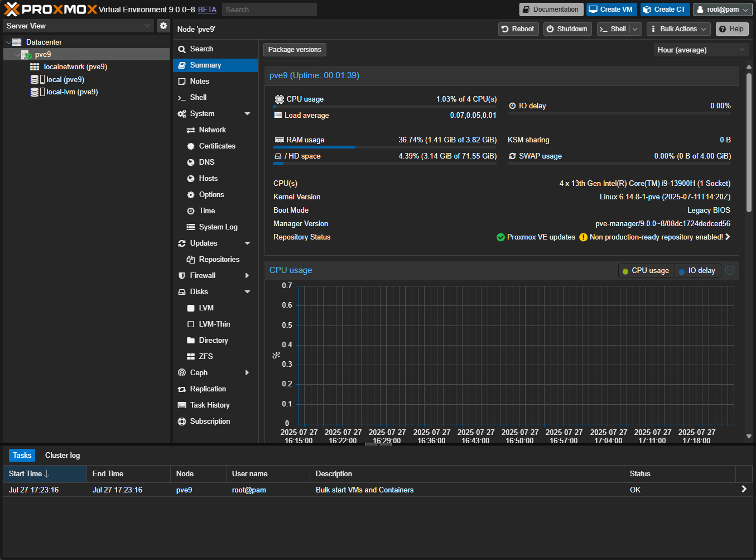
Task: Open the Task History menu item
Action: pyautogui.click(x=209, y=405)
